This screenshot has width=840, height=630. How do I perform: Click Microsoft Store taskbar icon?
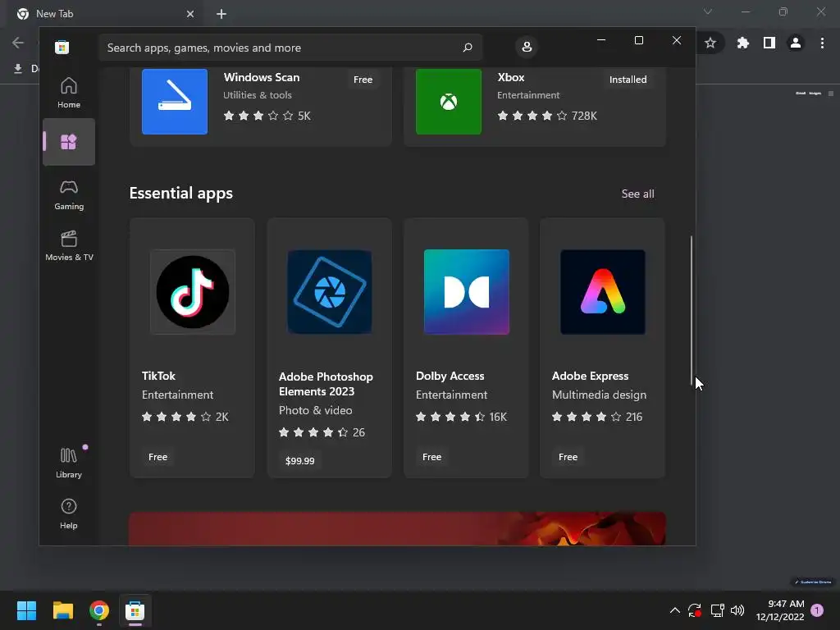135,610
